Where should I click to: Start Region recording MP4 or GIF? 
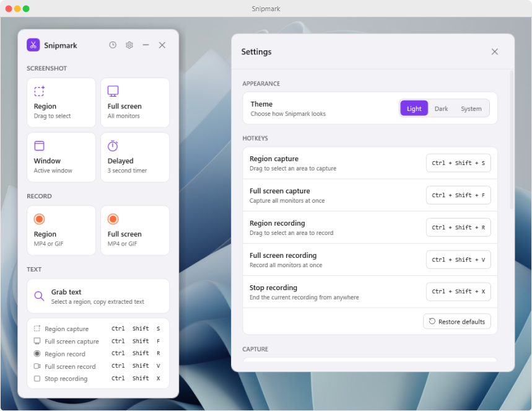point(61,230)
